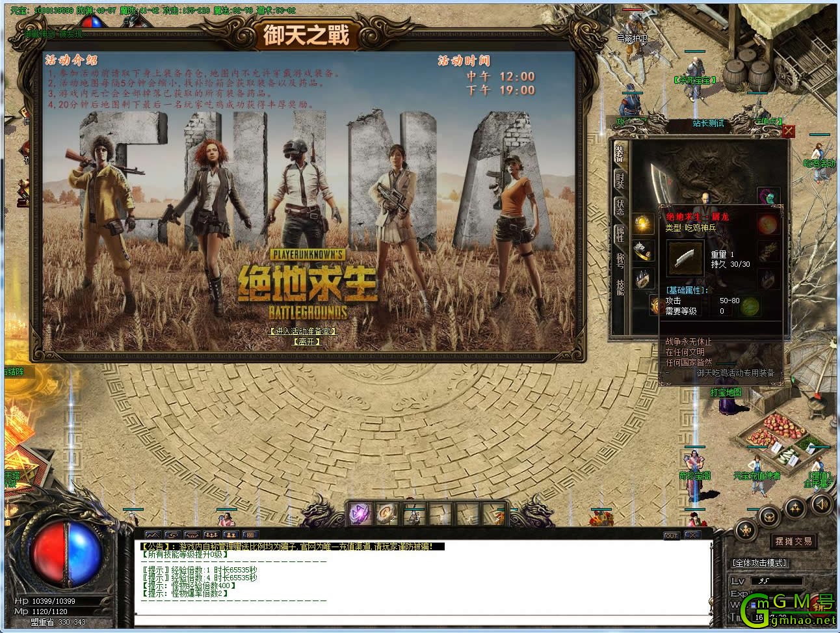The image size is (840, 633).
Task: Click the 摆摊交易 stall trade button
Action: coord(793,541)
